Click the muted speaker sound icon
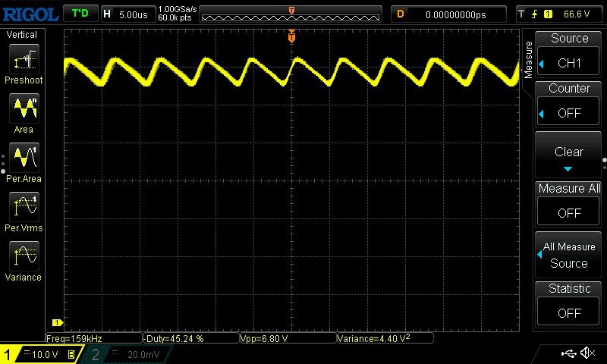The height and width of the screenshot is (364, 607). coord(587,353)
